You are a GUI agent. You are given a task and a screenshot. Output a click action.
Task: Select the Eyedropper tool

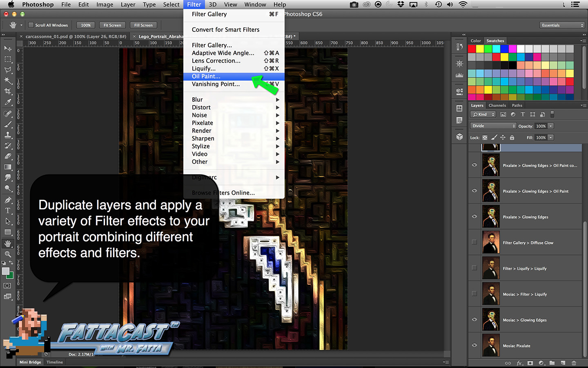pyautogui.click(x=8, y=102)
